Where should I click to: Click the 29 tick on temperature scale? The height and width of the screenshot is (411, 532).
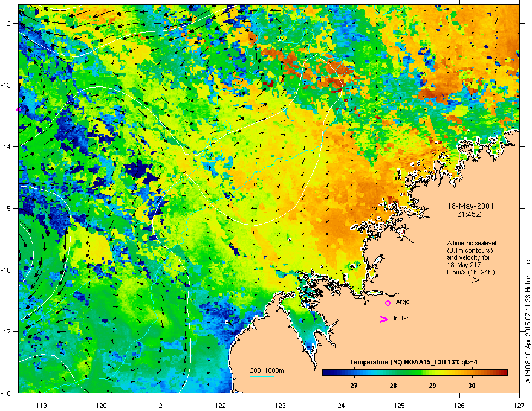point(432,386)
